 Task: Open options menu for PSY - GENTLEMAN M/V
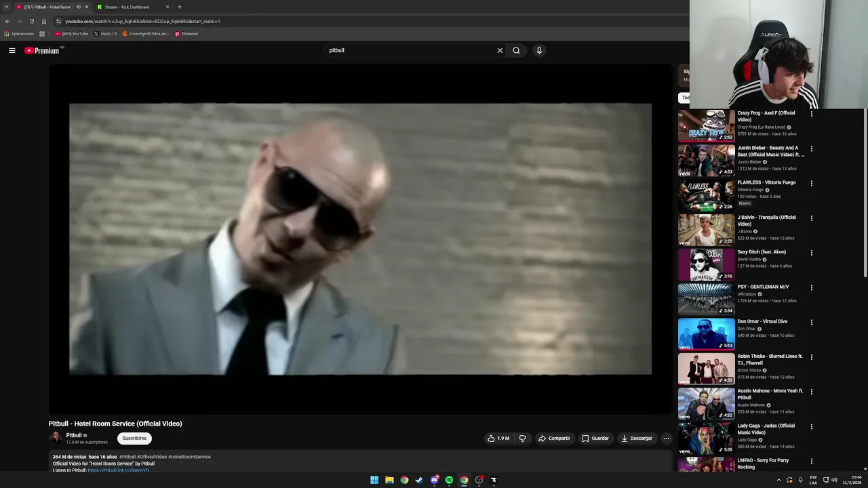811,287
